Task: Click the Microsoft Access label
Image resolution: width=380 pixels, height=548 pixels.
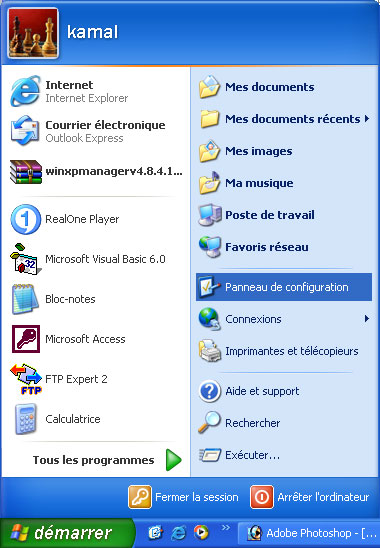Action: pos(85,339)
